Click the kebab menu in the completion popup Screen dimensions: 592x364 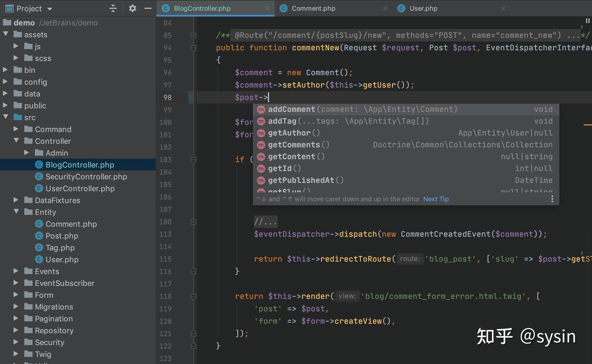[x=552, y=199]
